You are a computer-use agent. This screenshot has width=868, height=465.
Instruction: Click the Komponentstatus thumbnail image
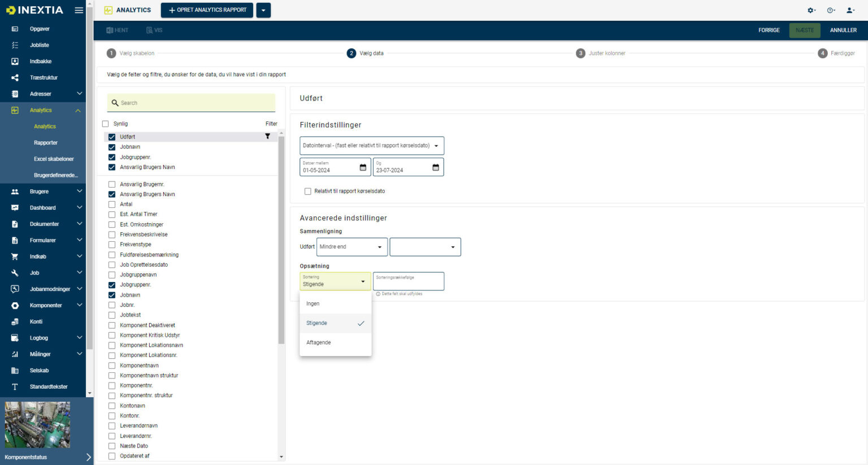tap(37, 425)
